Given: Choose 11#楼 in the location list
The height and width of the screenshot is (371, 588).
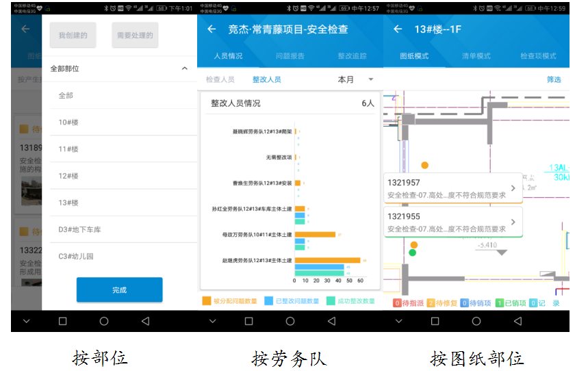Looking at the screenshot, I should (123, 149).
